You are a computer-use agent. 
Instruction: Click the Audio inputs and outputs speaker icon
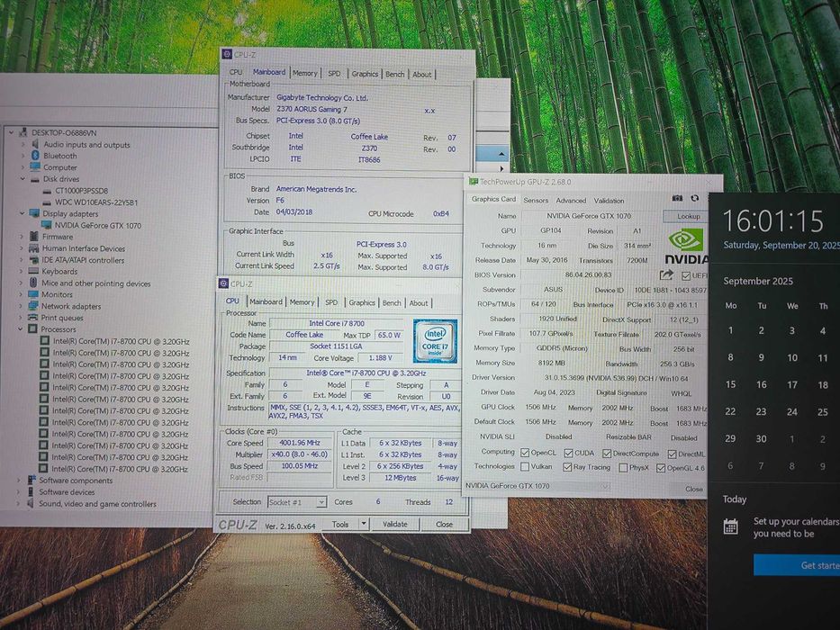coord(35,144)
